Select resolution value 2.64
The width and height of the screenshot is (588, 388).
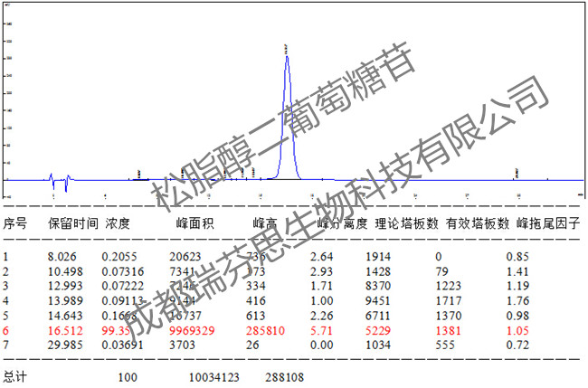[x=322, y=257]
